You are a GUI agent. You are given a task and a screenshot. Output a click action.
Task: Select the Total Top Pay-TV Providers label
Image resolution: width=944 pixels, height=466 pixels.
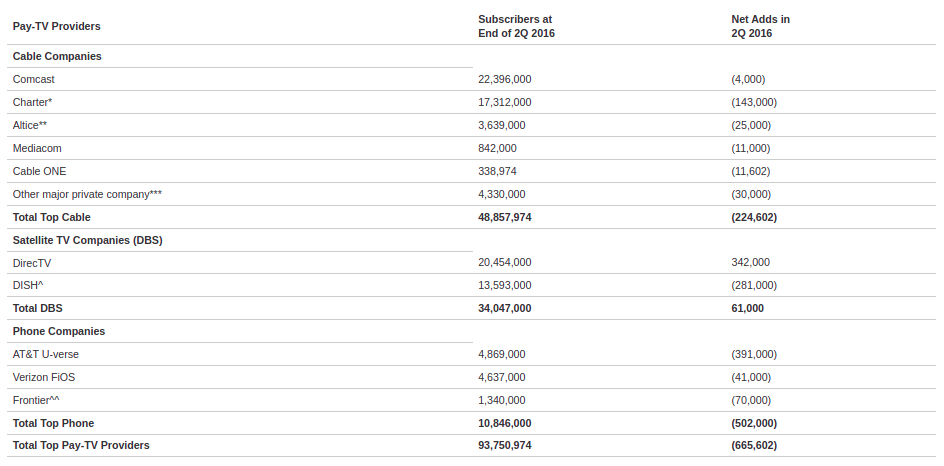[81, 445]
